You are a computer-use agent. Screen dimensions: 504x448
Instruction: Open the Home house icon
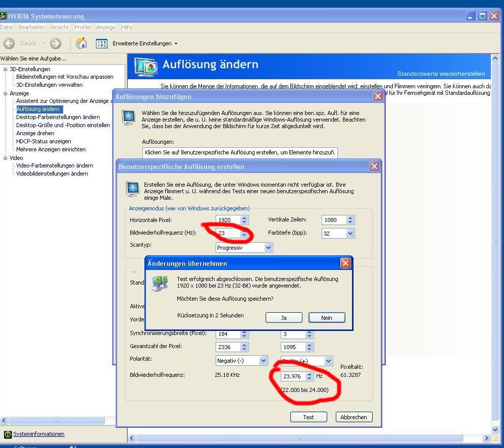[81, 43]
